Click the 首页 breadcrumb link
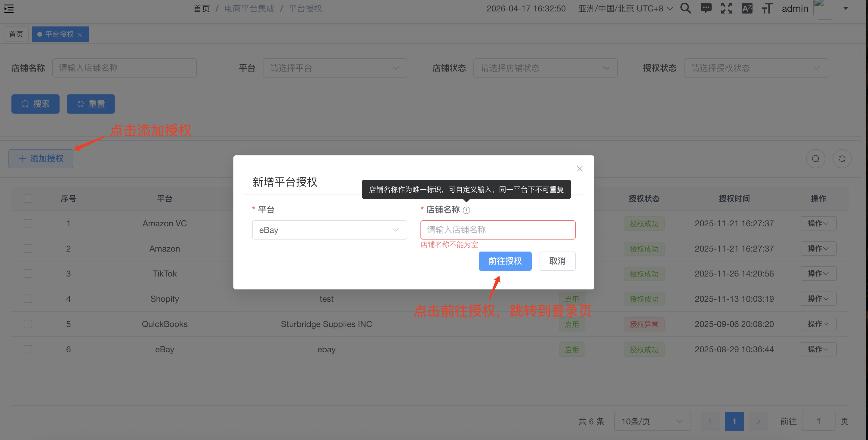This screenshot has width=868, height=440. (202, 8)
